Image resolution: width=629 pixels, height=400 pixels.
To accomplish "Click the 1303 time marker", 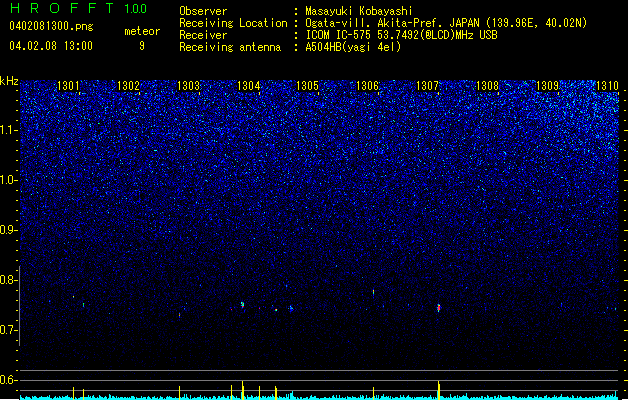I will tap(188, 86).
